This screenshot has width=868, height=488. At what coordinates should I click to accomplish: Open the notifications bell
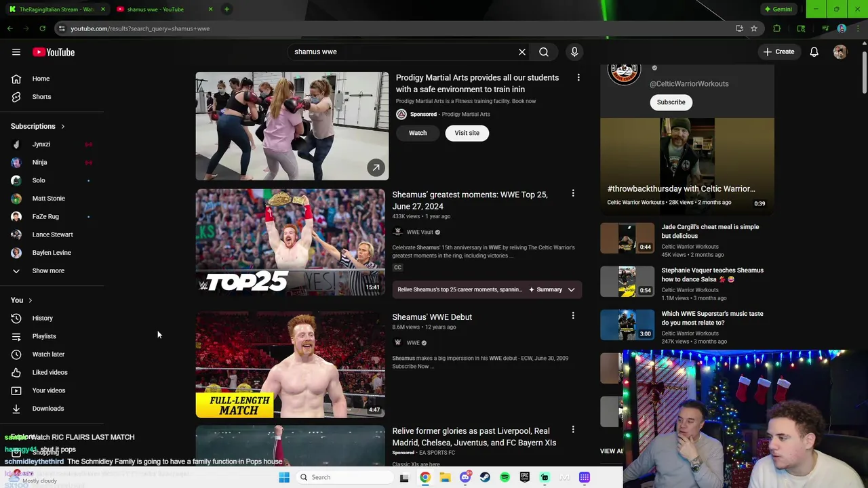(814, 52)
